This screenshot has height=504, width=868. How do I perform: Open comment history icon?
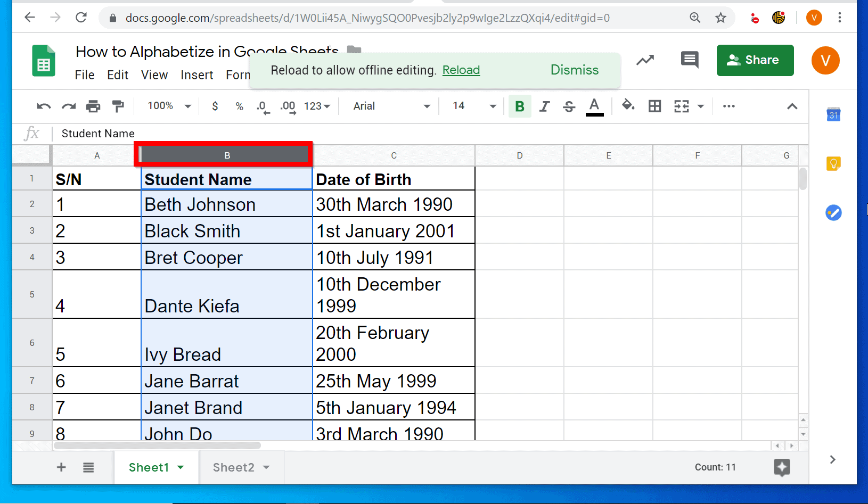(x=689, y=60)
